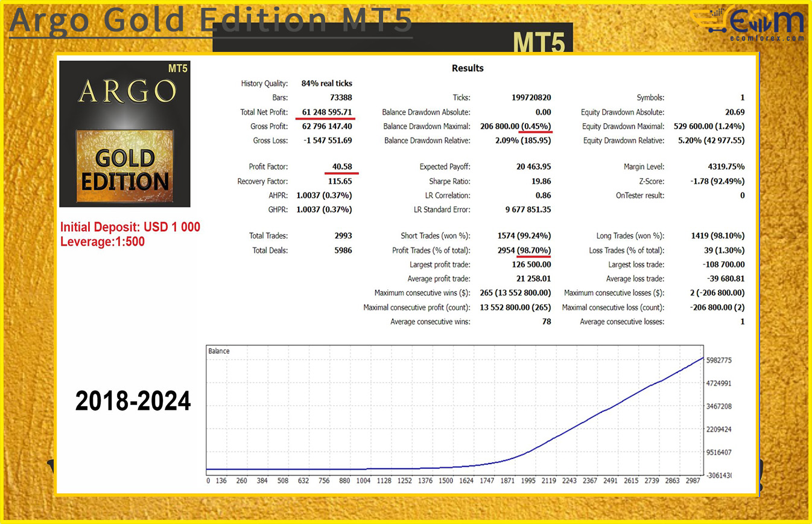This screenshot has height=524, width=812.
Task: Click Average consecutive wins value 78
Action: tap(547, 322)
